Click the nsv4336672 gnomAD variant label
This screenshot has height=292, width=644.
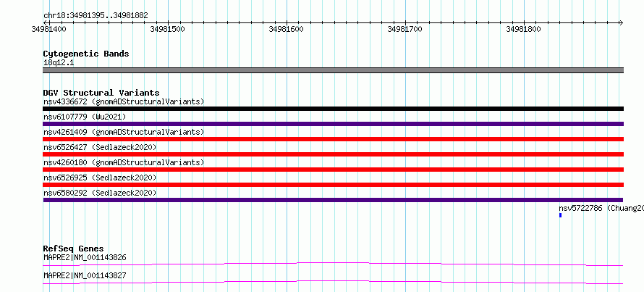(x=124, y=101)
